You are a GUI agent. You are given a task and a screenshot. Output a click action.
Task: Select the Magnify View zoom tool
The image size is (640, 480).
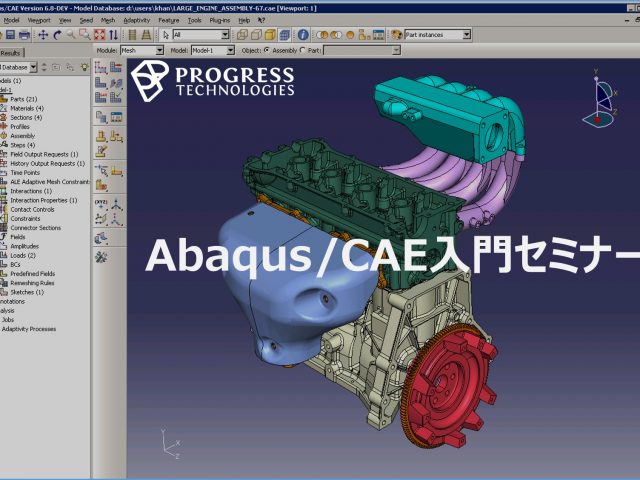(x=71, y=35)
